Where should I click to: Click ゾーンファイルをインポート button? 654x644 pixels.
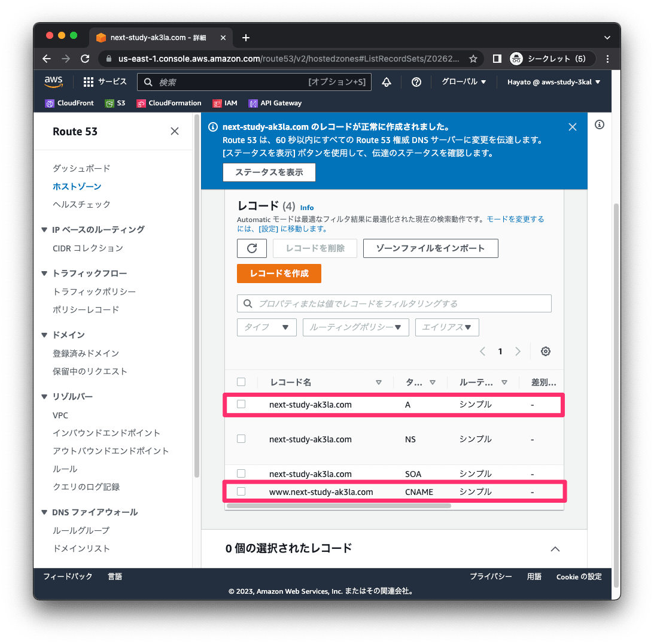(x=431, y=248)
